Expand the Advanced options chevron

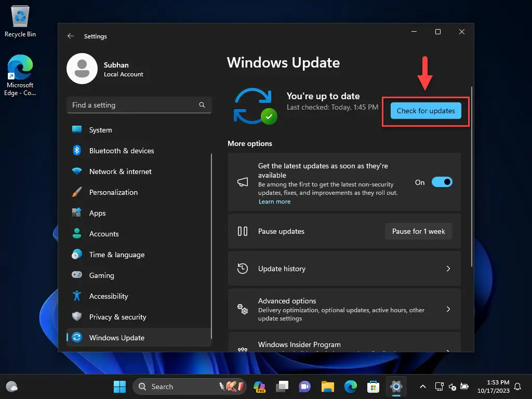tap(448, 309)
